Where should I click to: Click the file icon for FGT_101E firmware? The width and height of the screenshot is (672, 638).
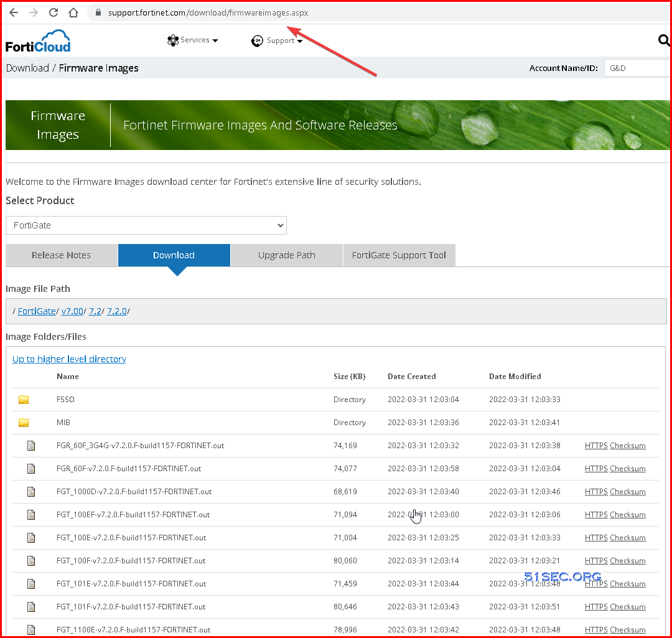coord(31,584)
